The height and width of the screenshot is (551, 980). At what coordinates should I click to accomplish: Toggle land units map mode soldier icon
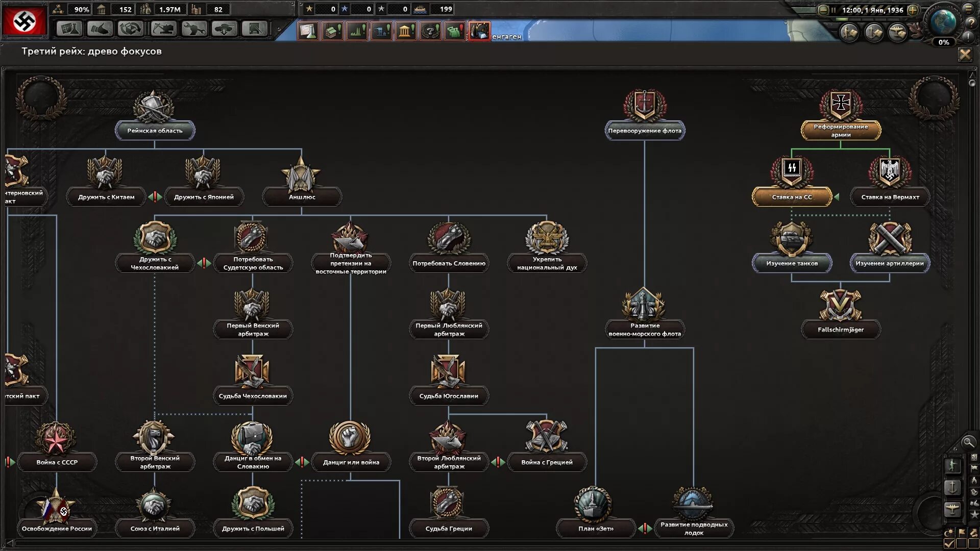952,465
